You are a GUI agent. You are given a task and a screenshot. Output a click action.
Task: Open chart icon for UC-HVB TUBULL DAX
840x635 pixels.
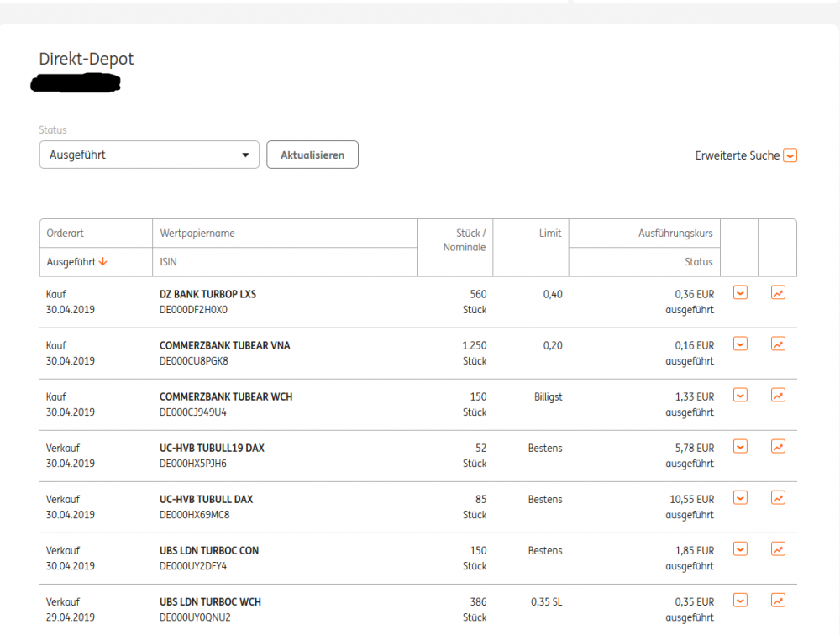(x=778, y=498)
